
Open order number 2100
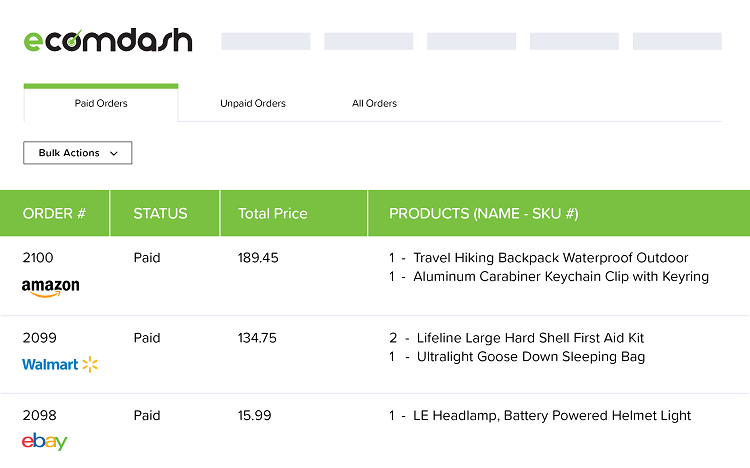point(38,258)
